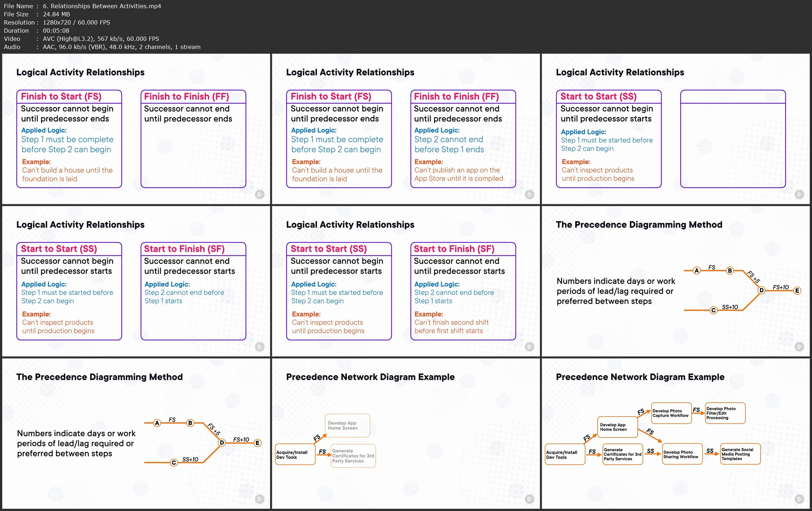
Task: Click the Develop Photo Sharing Workflow node
Action: 682,454
